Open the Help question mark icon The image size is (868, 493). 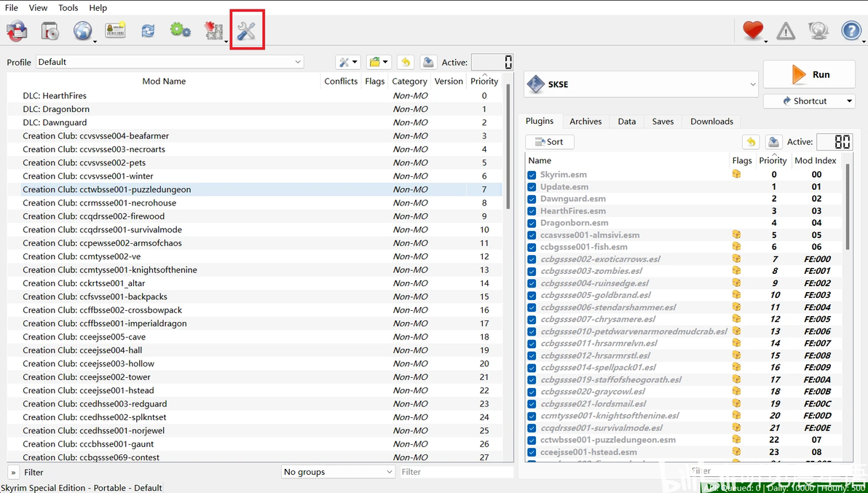pos(851,31)
